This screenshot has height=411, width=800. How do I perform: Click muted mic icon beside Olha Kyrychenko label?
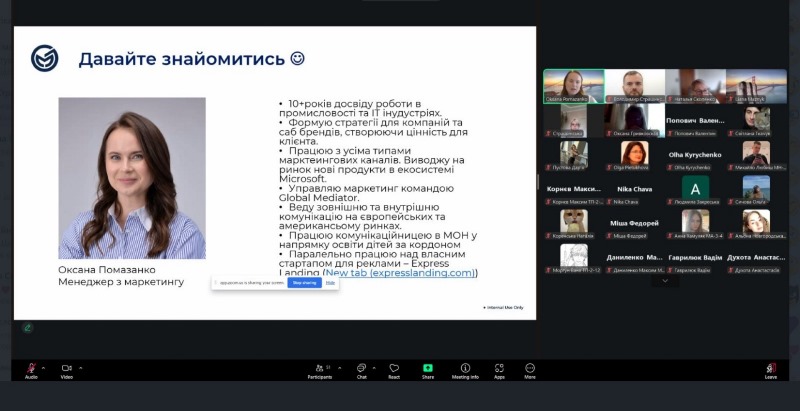tap(670, 168)
